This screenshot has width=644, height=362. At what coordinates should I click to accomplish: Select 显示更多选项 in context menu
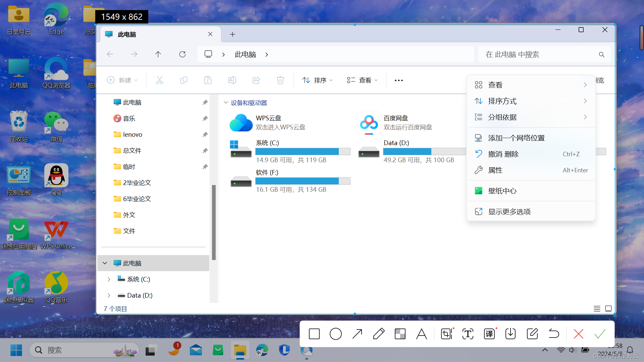(509, 212)
